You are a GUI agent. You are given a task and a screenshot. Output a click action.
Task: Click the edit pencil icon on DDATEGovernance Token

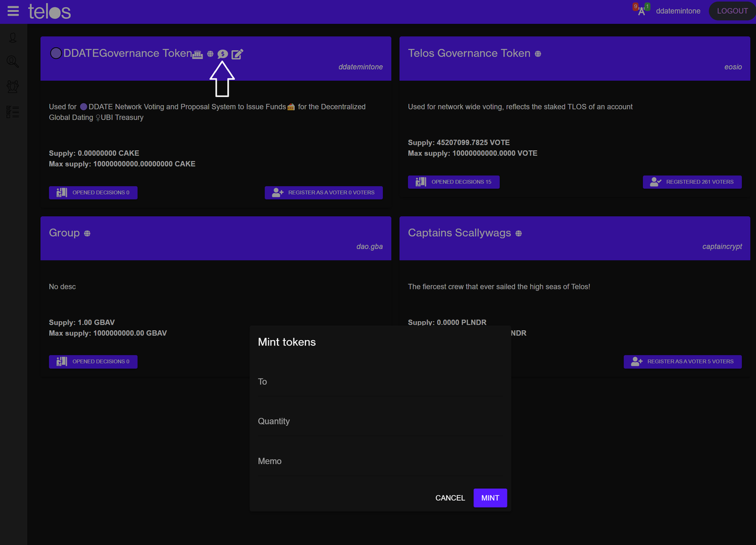tap(237, 54)
